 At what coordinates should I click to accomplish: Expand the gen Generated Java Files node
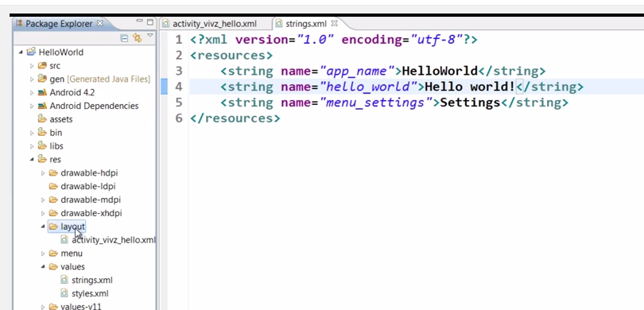32,79
